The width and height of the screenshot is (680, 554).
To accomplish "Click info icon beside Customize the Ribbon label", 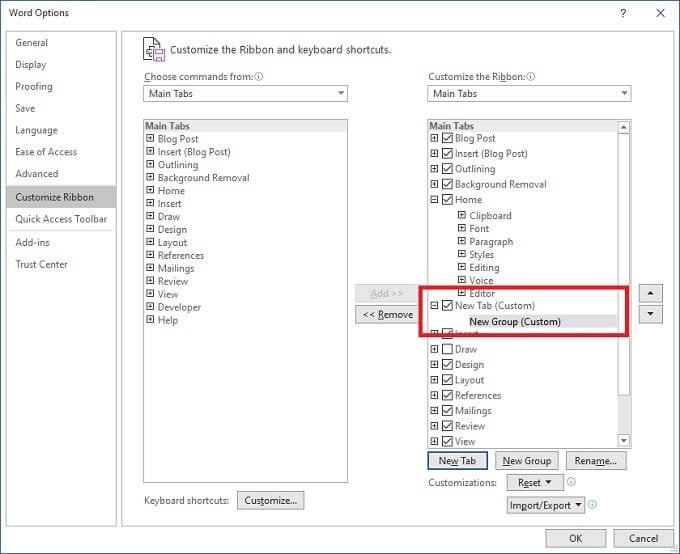I will click(x=531, y=77).
